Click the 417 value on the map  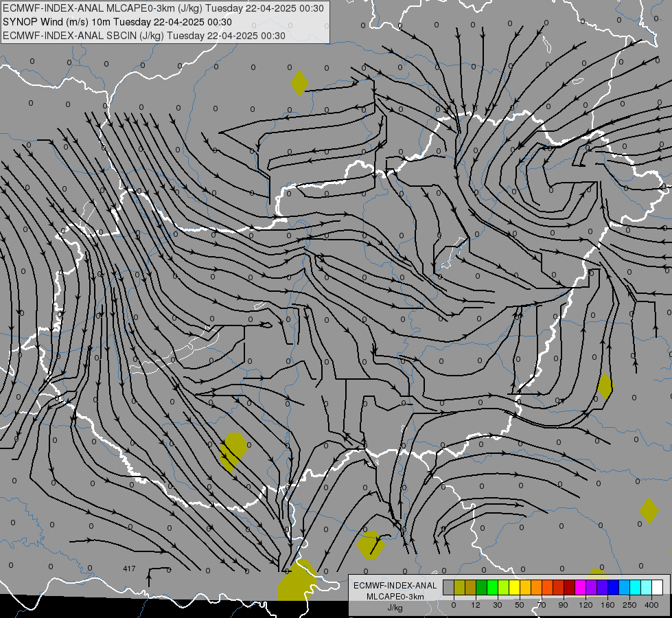click(129, 569)
